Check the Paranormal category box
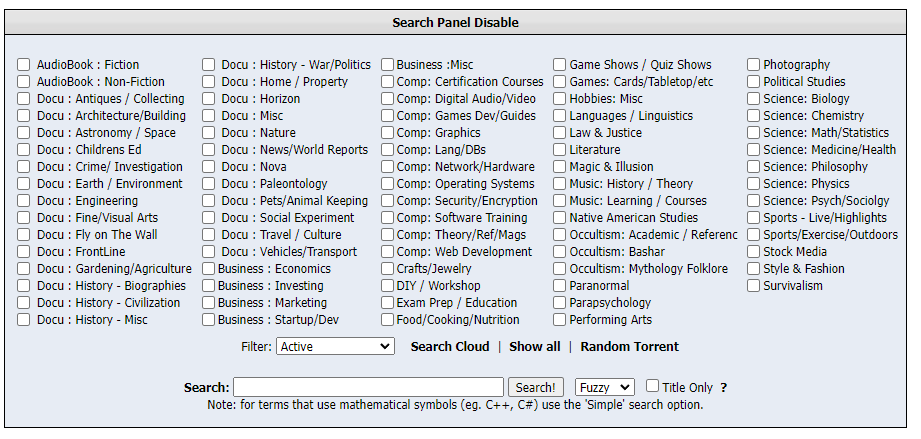This screenshot has width=921, height=439. click(560, 286)
